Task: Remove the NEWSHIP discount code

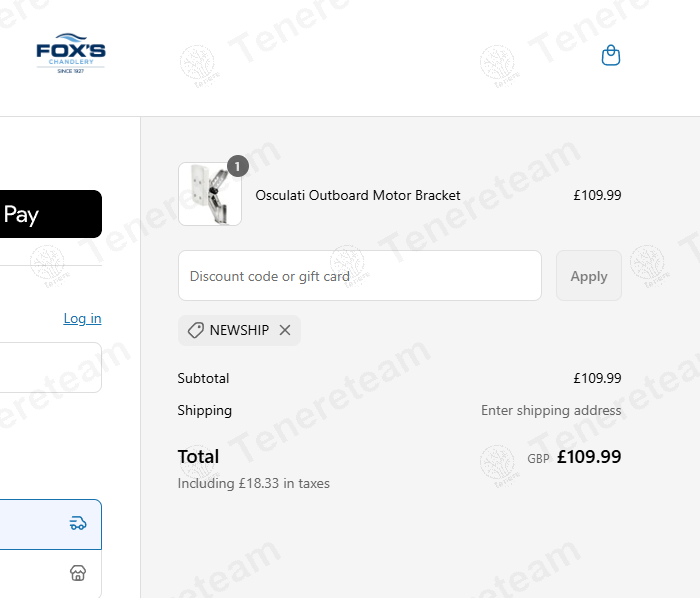Action: tap(285, 330)
